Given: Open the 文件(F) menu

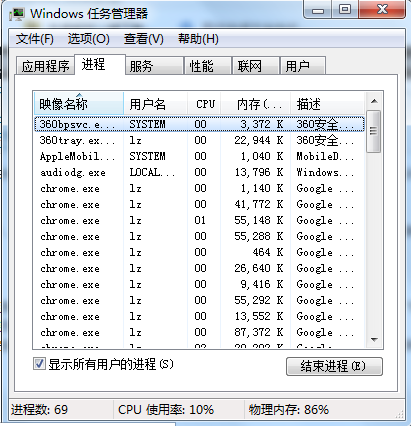Looking at the screenshot, I should tap(35, 39).
